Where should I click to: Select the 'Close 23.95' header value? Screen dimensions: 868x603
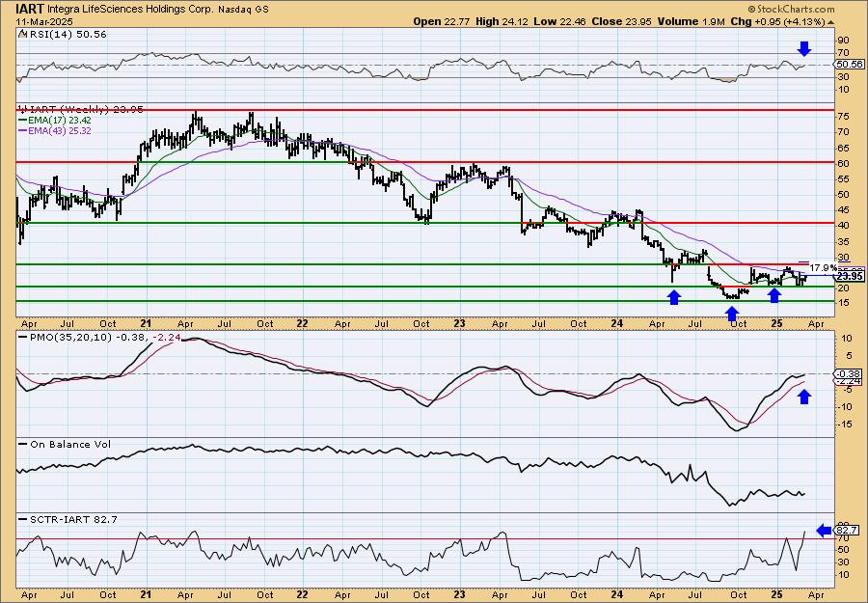pyautogui.click(x=622, y=21)
